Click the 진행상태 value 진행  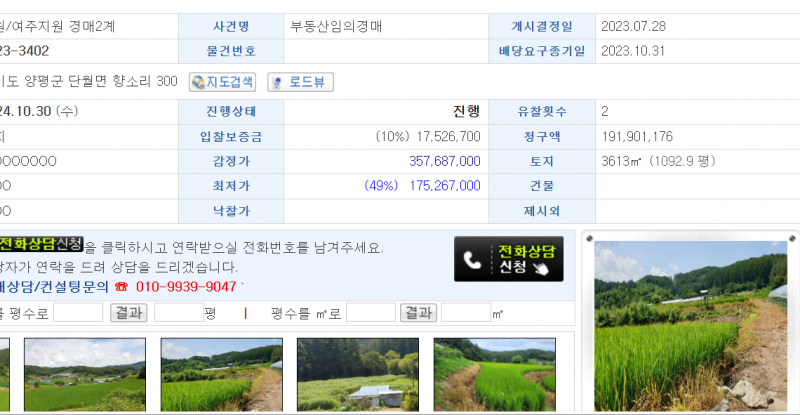pos(466,111)
